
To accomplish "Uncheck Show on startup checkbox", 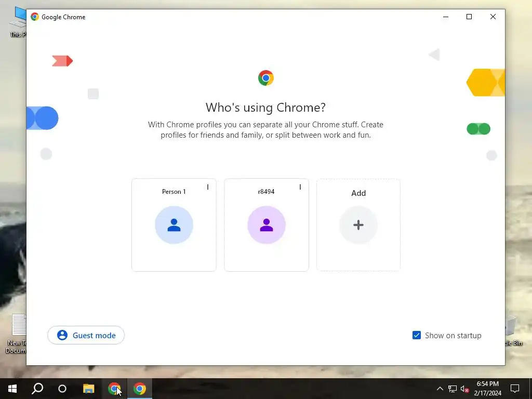I will [x=416, y=335].
